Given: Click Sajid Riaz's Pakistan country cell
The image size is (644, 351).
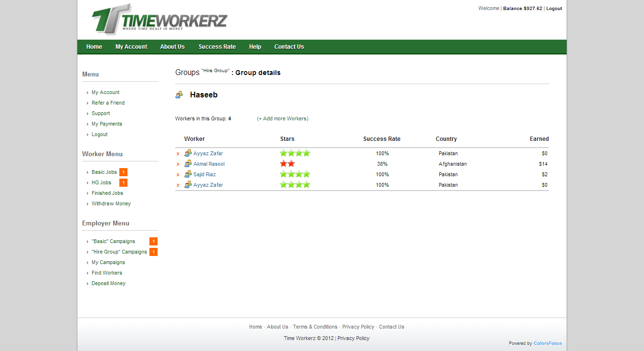Looking at the screenshot, I should pyautogui.click(x=448, y=175).
